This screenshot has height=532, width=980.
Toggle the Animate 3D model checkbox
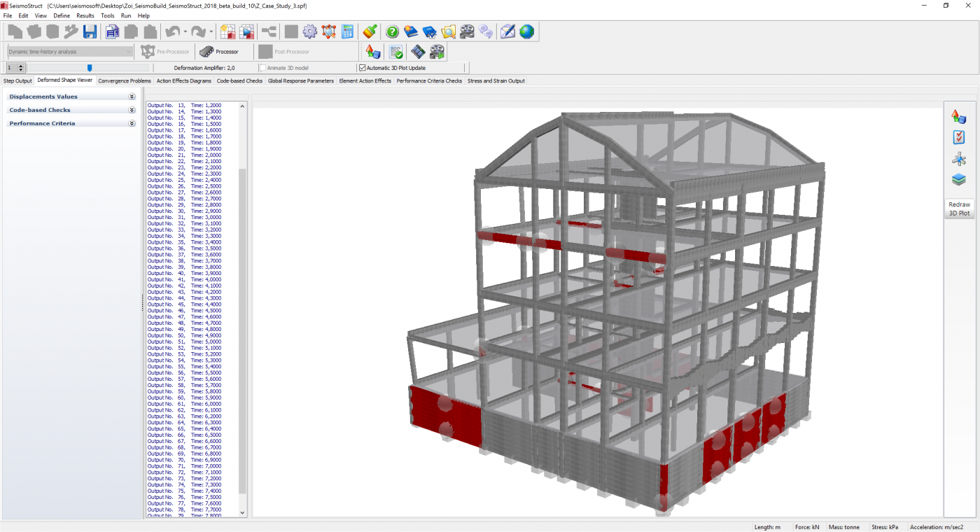pos(262,68)
